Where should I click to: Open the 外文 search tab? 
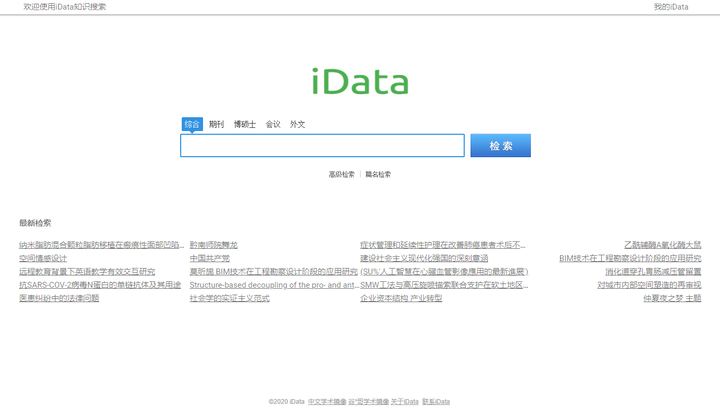click(297, 124)
